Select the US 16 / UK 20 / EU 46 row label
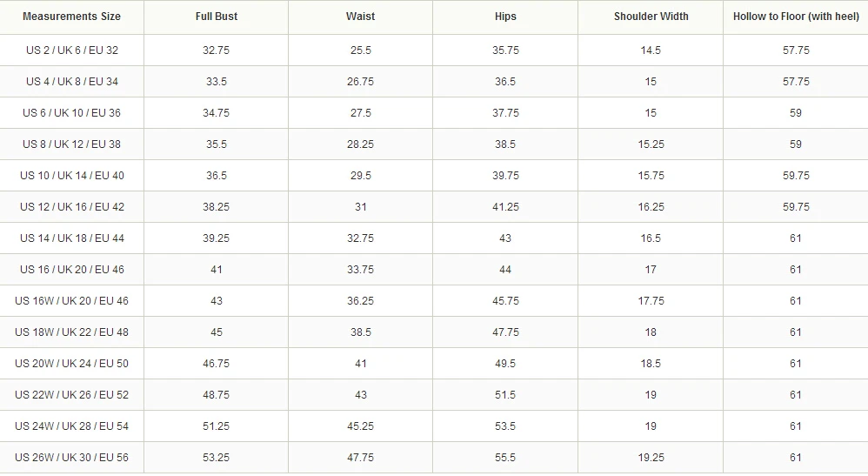Viewport: 868px width, 476px height. (72, 270)
